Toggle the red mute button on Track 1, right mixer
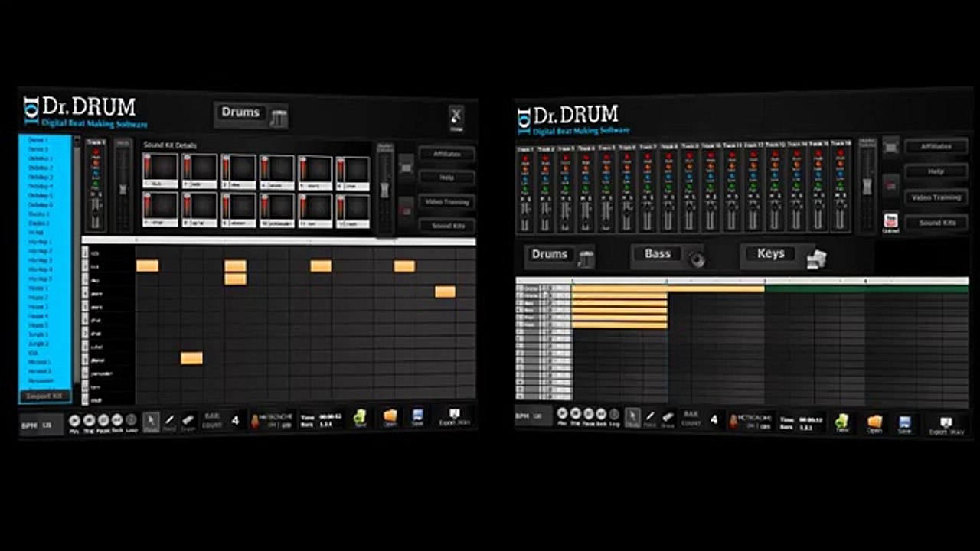Viewport: 980px width, 551px height. pos(525,156)
